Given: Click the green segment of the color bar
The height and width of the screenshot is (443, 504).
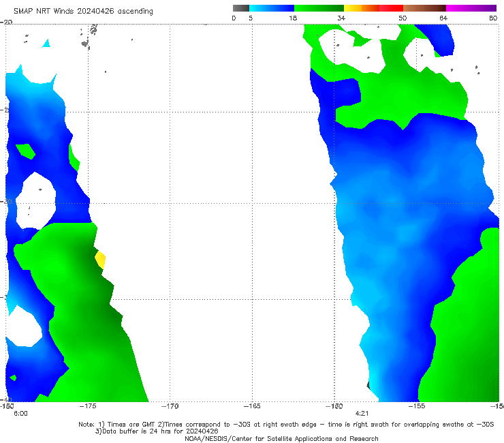Looking at the screenshot, I should pos(319,8).
